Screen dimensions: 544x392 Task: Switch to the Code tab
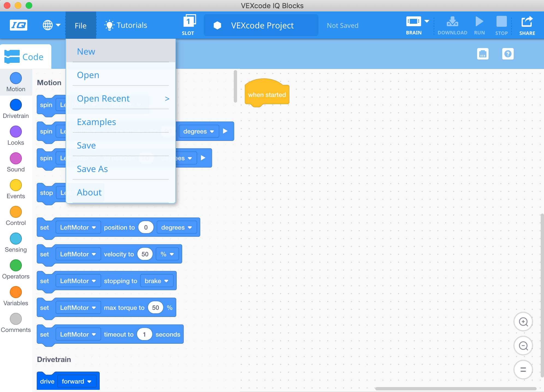[25, 57]
